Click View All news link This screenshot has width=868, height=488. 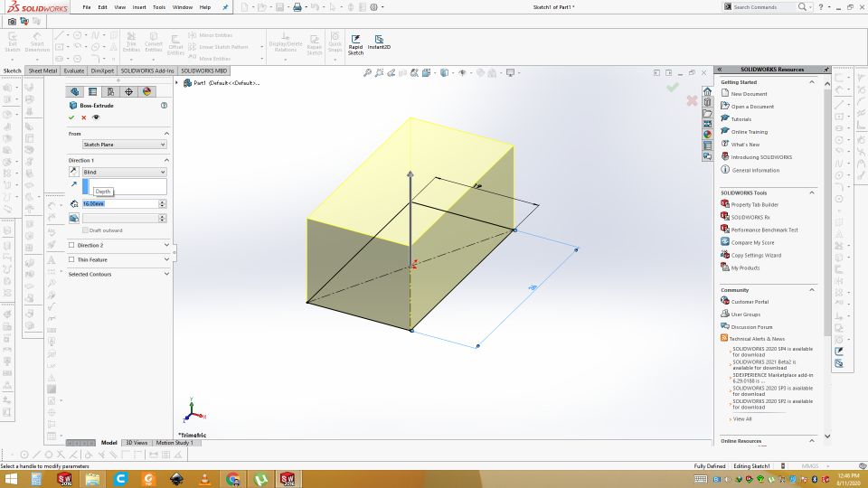pos(742,418)
